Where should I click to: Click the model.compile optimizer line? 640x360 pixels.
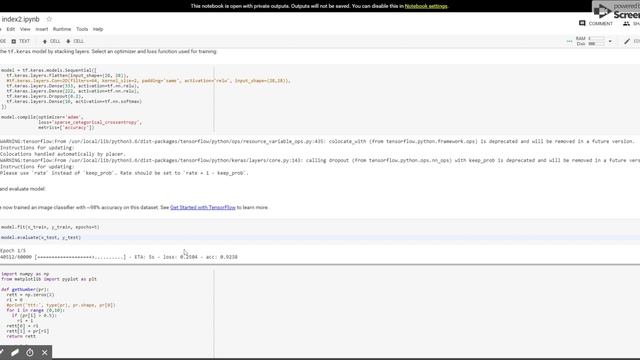click(42, 117)
